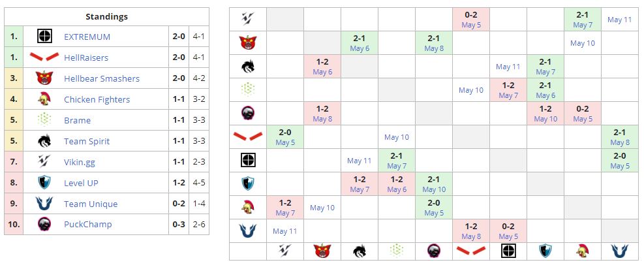Open the PuckChamp logo in standings
The height and width of the screenshot is (271, 644).
click(x=45, y=224)
